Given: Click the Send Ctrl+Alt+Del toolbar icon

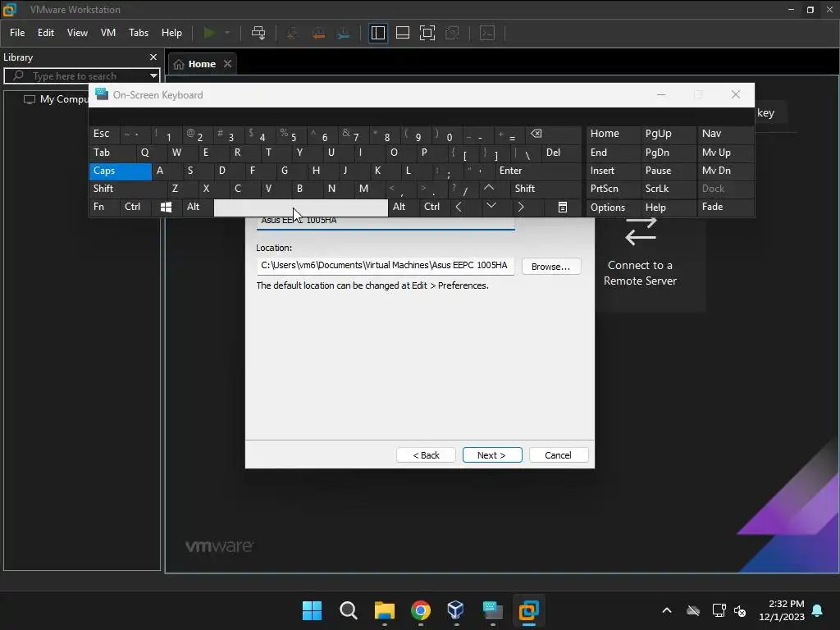Looking at the screenshot, I should coord(258,33).
